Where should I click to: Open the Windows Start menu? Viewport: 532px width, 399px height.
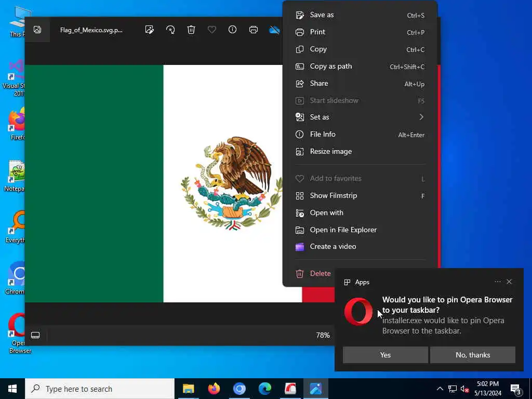pos(12,389)
